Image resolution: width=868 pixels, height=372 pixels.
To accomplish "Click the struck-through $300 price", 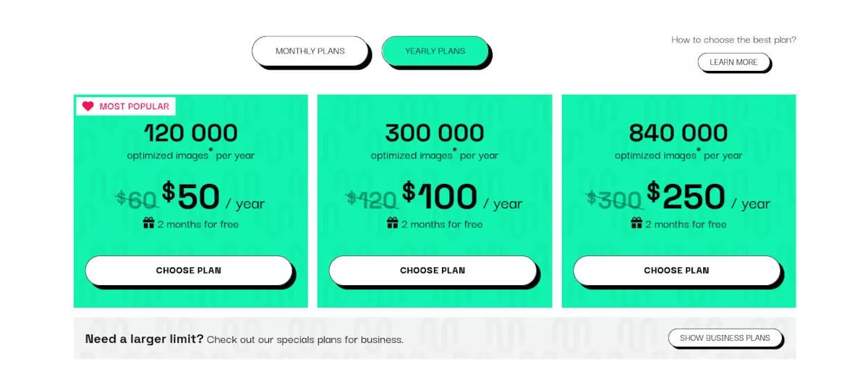I will tap(614, 199).
